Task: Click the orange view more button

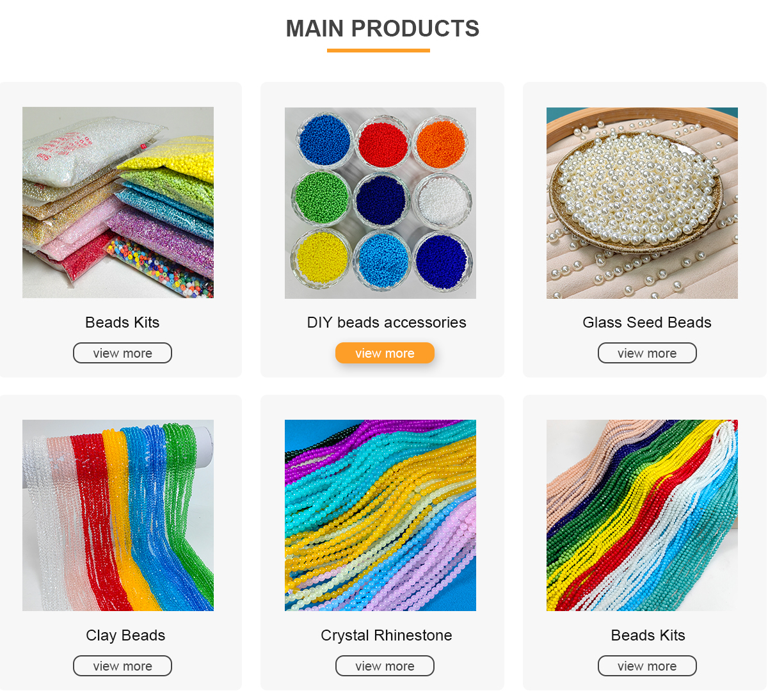Action: coord(385,353)
